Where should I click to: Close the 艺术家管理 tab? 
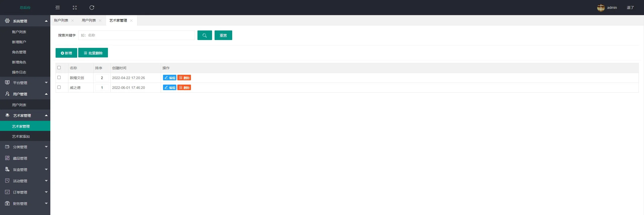[x=131, y=21]
